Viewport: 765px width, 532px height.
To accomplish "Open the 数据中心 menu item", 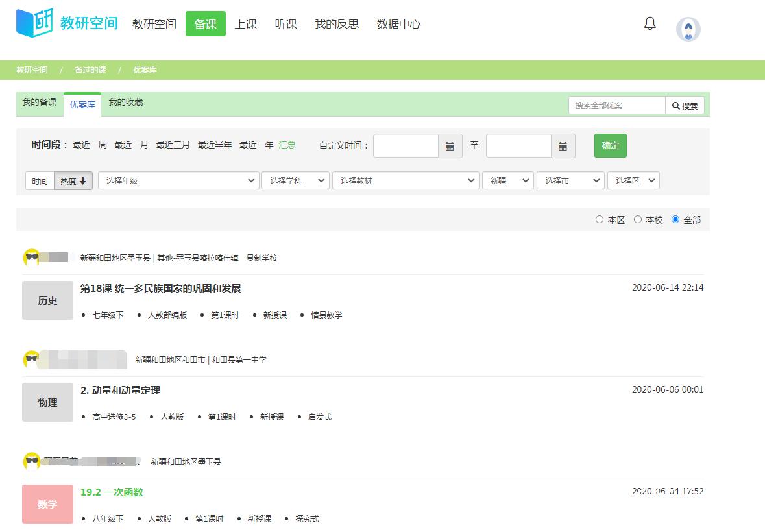I will (398, 24).
